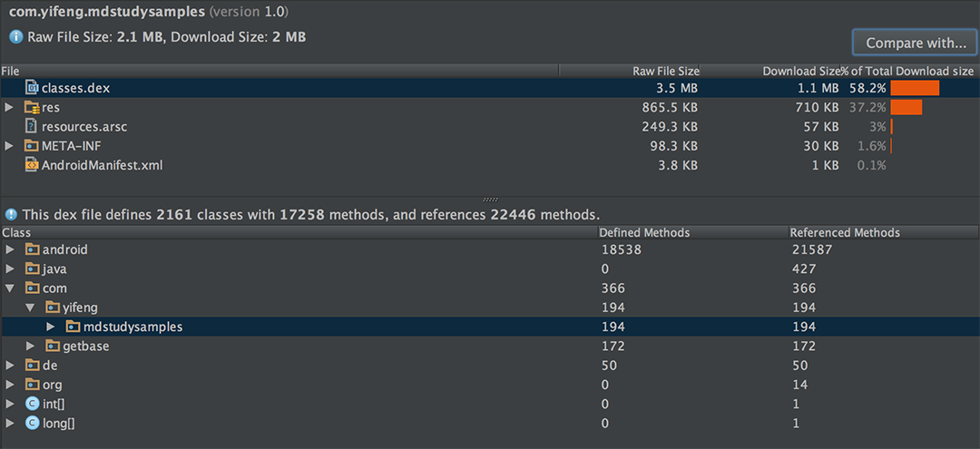Expand the res folder
The image size is (980, 449).
(x=9, y=107)
